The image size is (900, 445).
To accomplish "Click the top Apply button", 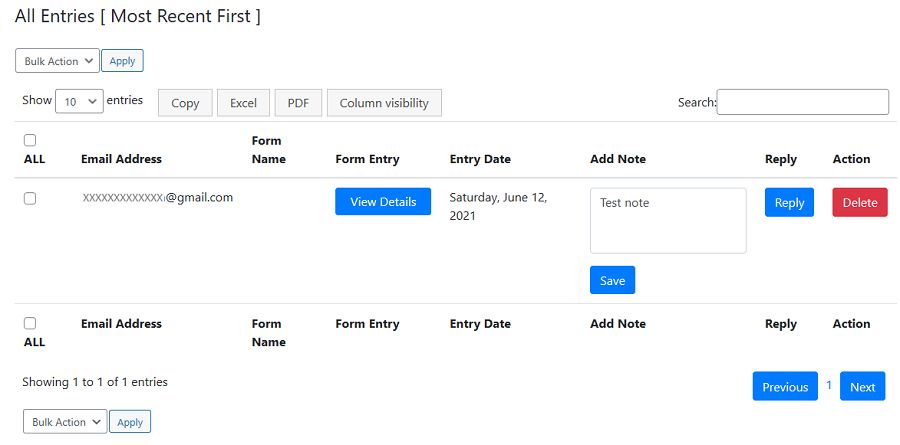I will (122, 61).
